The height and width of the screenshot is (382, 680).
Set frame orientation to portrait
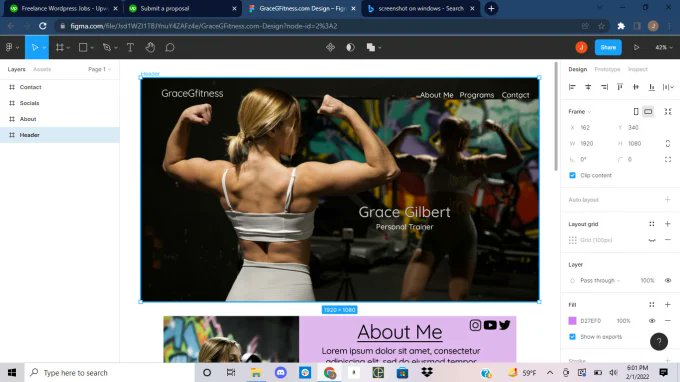click(x=636, y=111)
